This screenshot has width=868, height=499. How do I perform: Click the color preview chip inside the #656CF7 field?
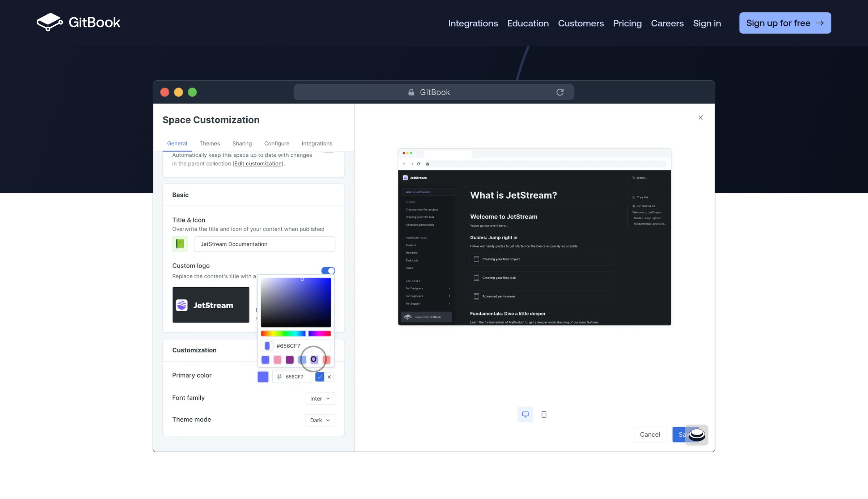[267, 346]
